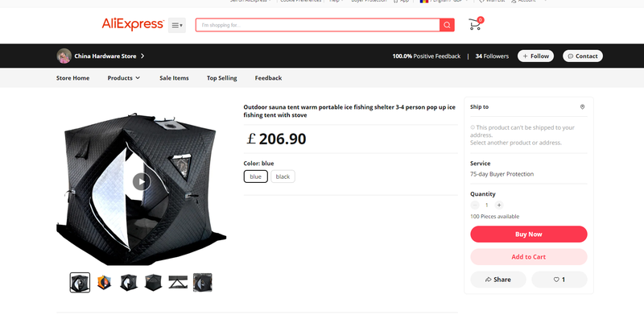Click the red search magnifier icon
The height and width of the screenshot is (332, 644).
click(448, 26)
